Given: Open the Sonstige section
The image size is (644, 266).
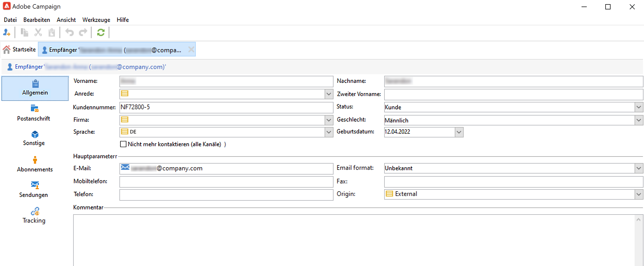Looking at the screenshot, I should tap(34, 138).
